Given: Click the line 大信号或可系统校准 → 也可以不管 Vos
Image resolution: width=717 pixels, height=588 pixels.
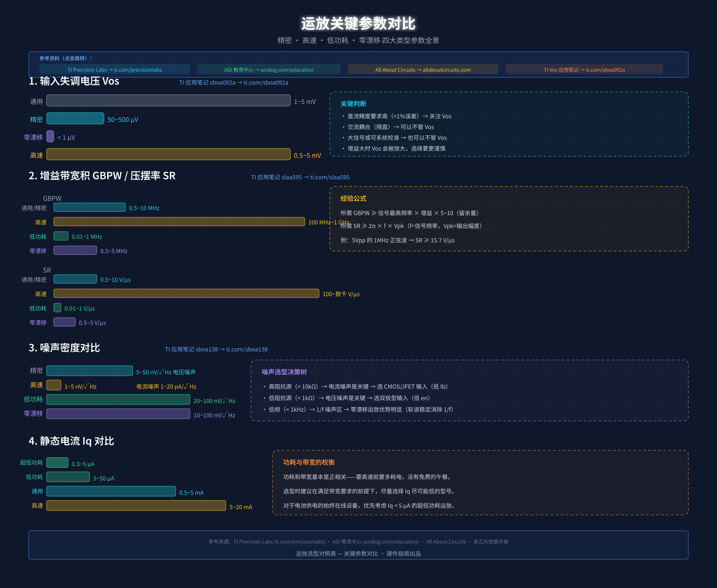Looking at the screenshot, I should tap(394, 138).
